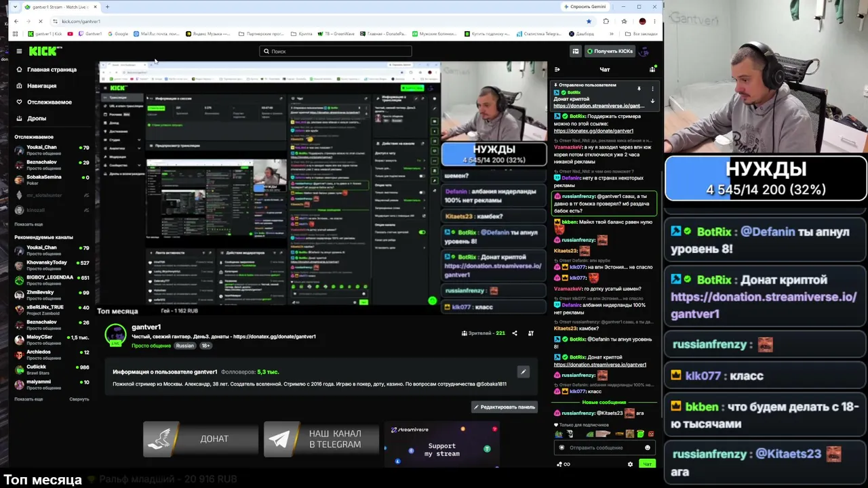This screenshot has width=868, height=488.
Task: Focus the Поиск search field
Action: tap(335, 51)
